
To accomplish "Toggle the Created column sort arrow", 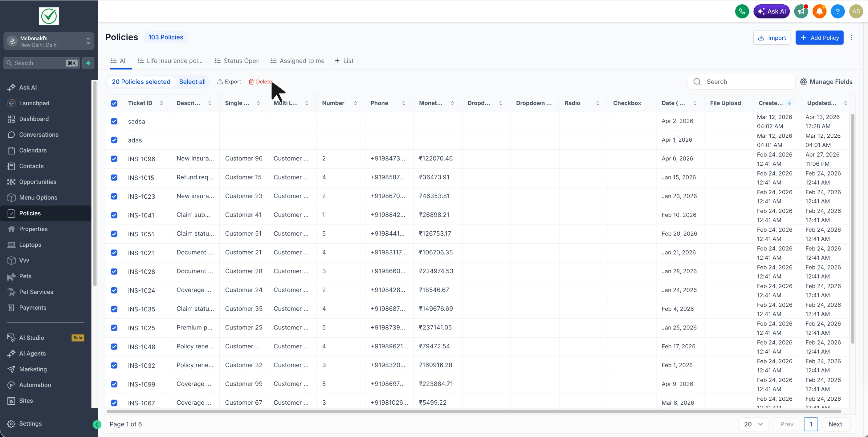I will (x=789, y=103).
